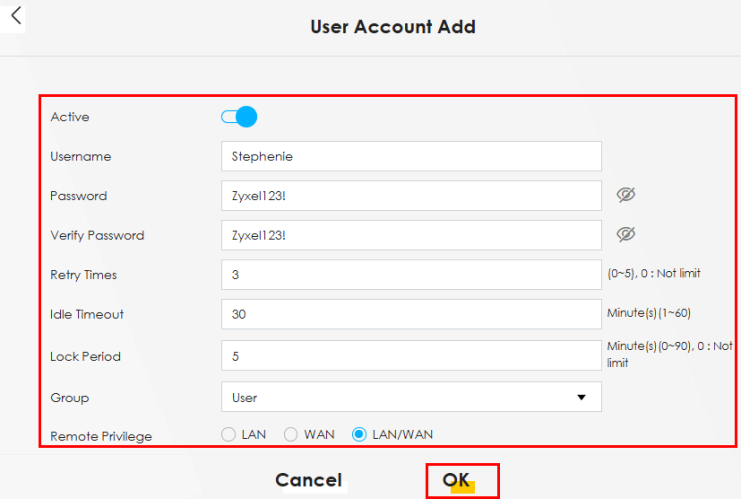Select the Retry Times field
The height and width of the screenshot is (499, 741).
(410, 274)
